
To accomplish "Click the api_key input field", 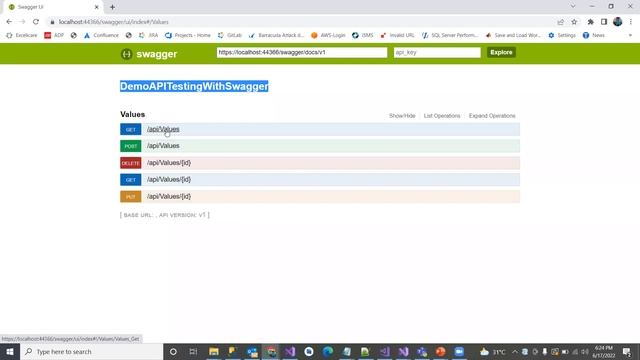I will tap(437, 52).
